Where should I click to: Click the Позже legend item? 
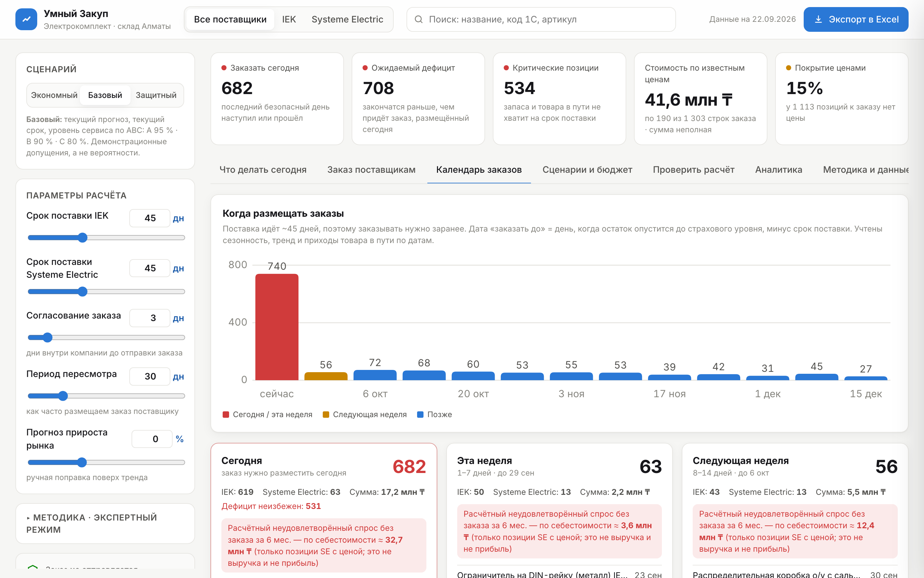pyautogui.click(x=434, y=415)
